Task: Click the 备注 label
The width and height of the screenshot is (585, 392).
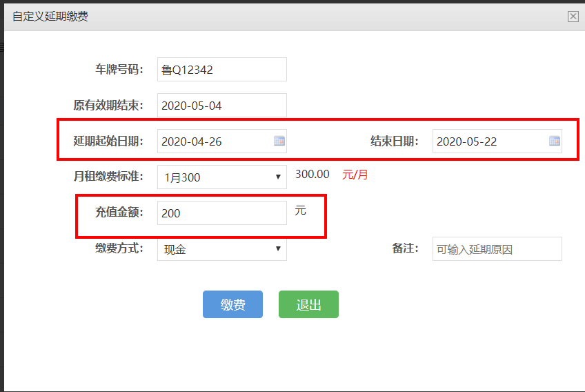Action: coord(405,248)
